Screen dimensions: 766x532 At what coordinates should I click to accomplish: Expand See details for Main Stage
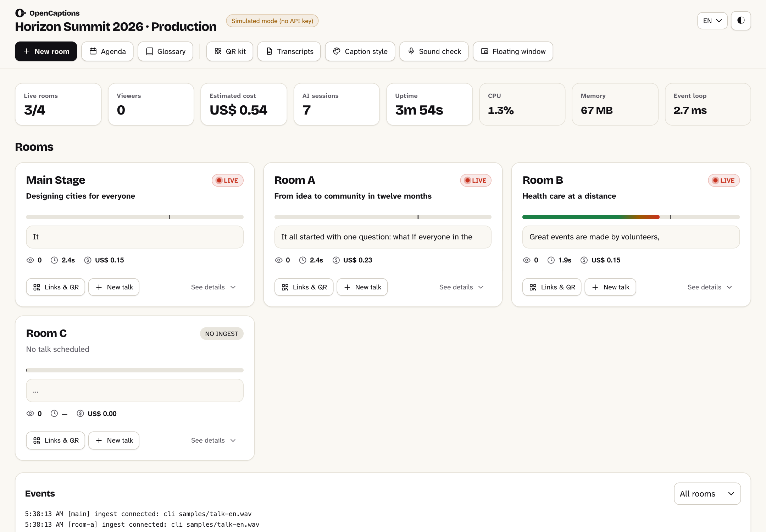tap(213, 287)
